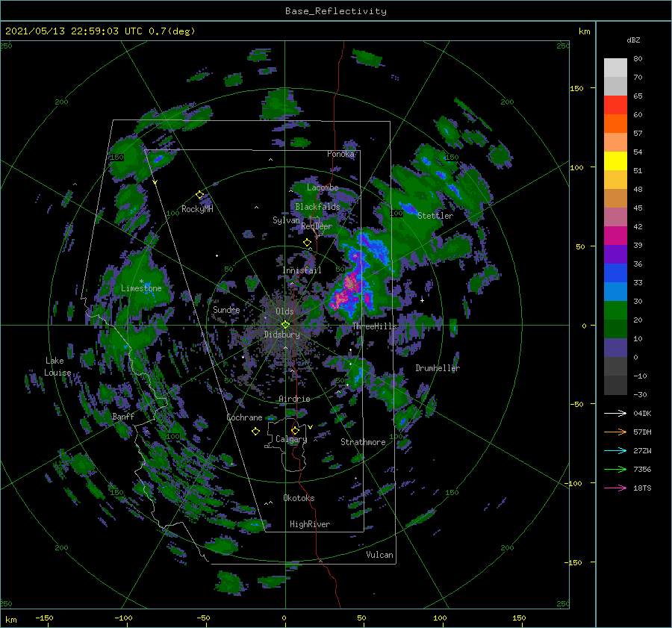Click the RockyMH label
Screen dimensions: 672x628
pyautogui.click(x=197, y=209)
